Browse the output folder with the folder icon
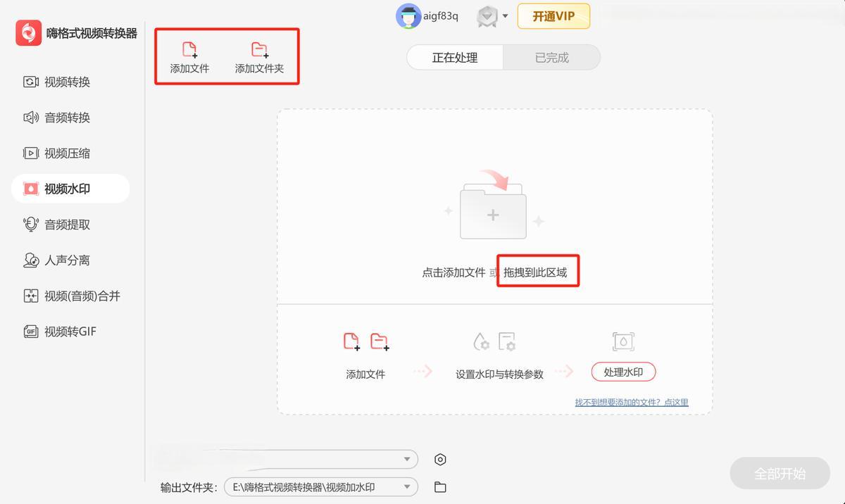 click(440, 487)
